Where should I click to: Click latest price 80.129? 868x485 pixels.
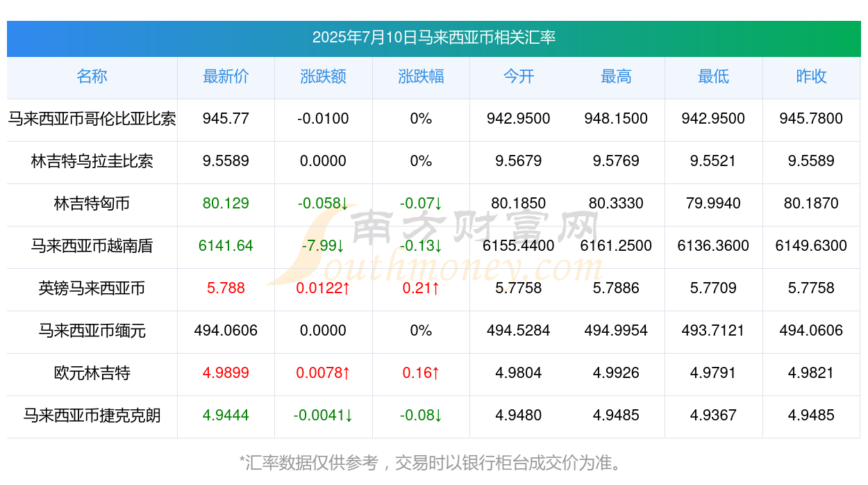(x=226, y=204)
